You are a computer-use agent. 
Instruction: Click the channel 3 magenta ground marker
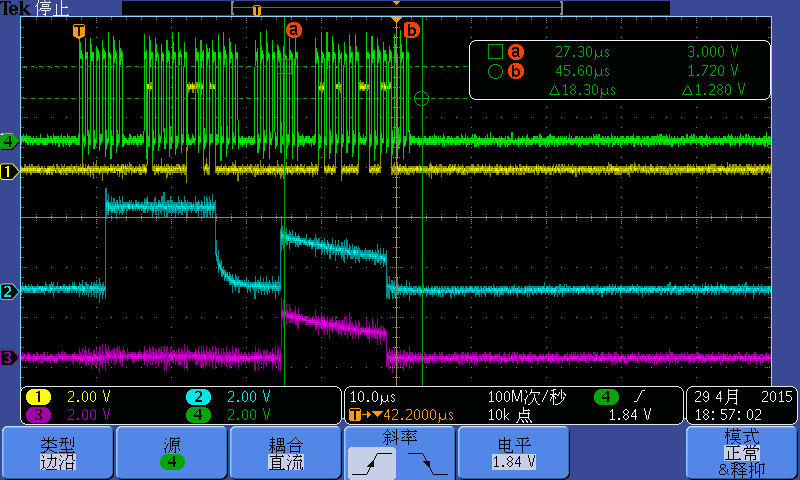coord(9,358)
